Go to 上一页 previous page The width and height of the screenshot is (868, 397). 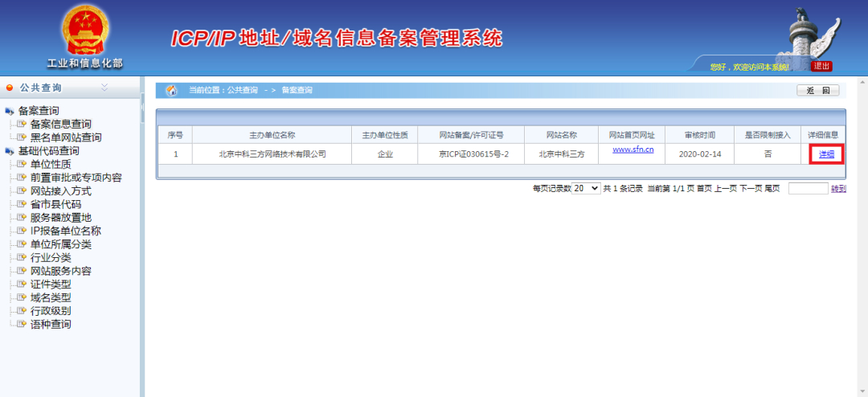pos(725,189)
